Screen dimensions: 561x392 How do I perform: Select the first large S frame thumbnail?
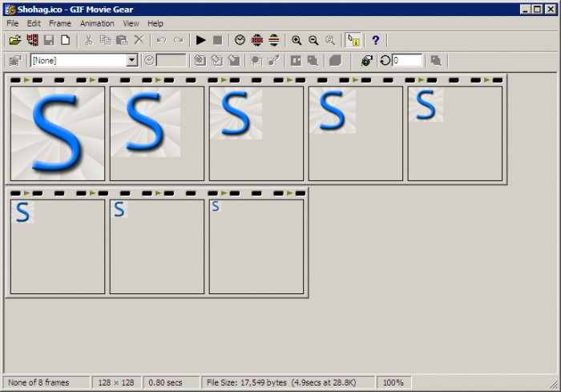click(x=58, y=133)
